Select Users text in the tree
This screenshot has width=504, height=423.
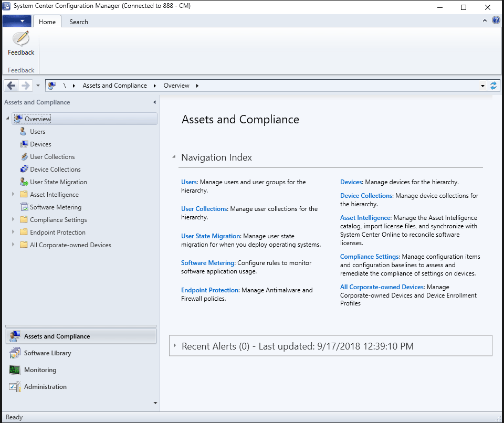[38, 131]
